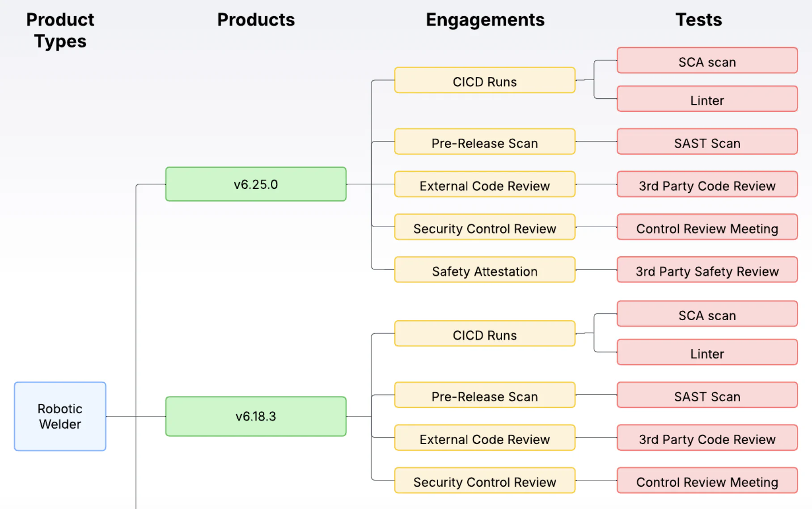Open External Code Review under v6.25.0
The height and width of the screenshot is (509, 812).
485,186
